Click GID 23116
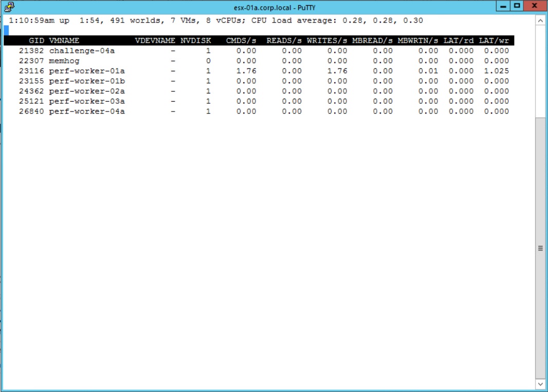Screen dimensions: 548x392 pyautogui.click(x=31, y=71)
